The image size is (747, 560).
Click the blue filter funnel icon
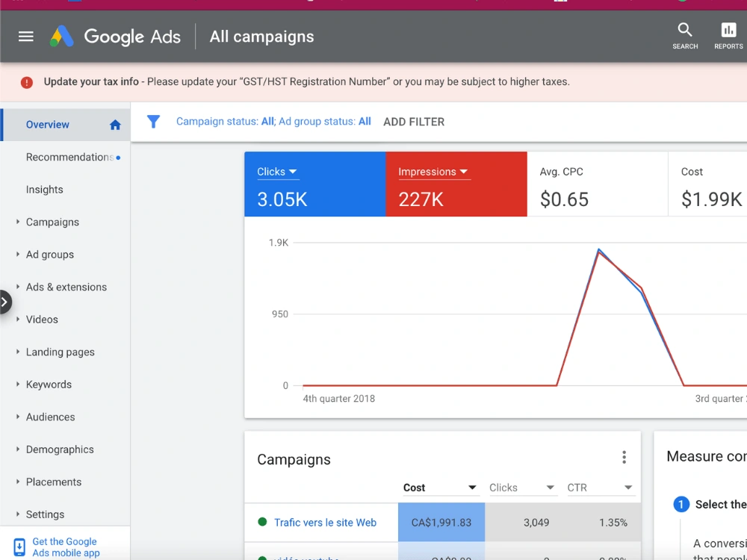point(153,122)
